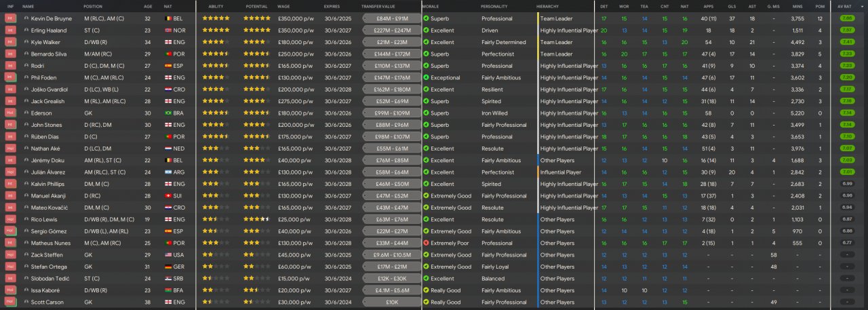Image resolution: width=868 pixels, height=310 pixels.
Task: Click the USA flag in Zack Steffen's row
Action: [x=167, y=255]
